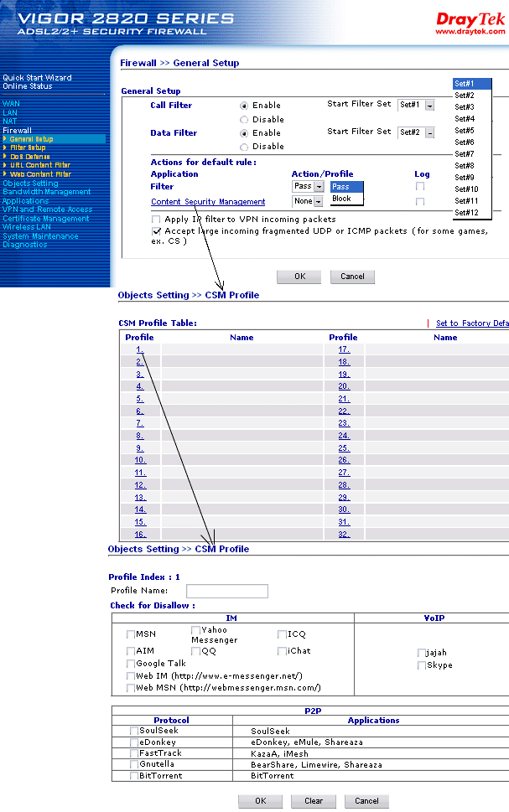Check jajah under VoIP
The image size is (509, 812).
[x=422, y=653]
